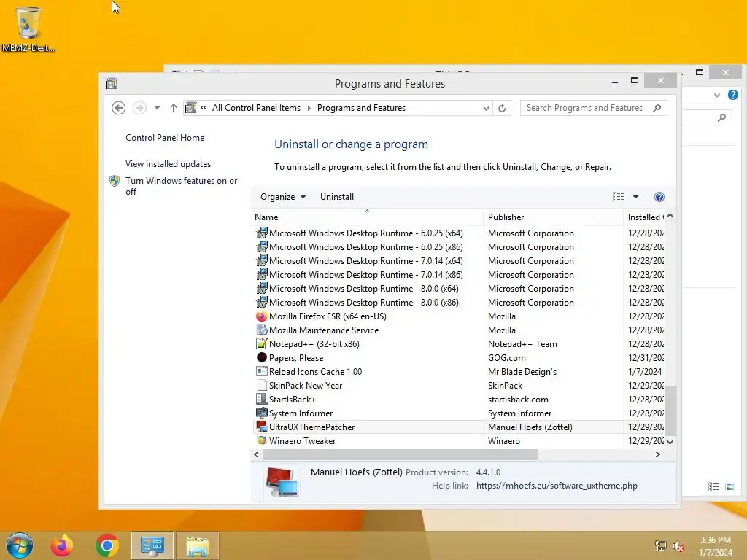Viewport: 747px width, 560px height.
Task: Sort by the Publisher column header
Action: pyautogui.click(x=553, y=217)
